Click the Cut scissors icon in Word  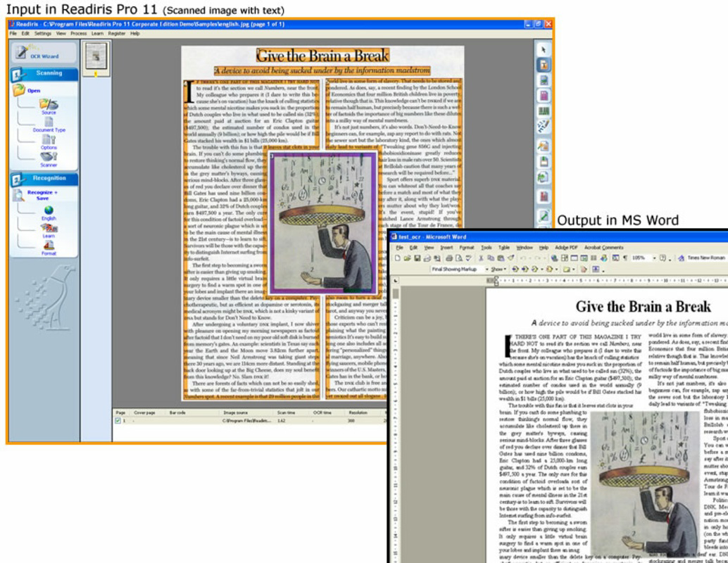[x=481, y=258]
